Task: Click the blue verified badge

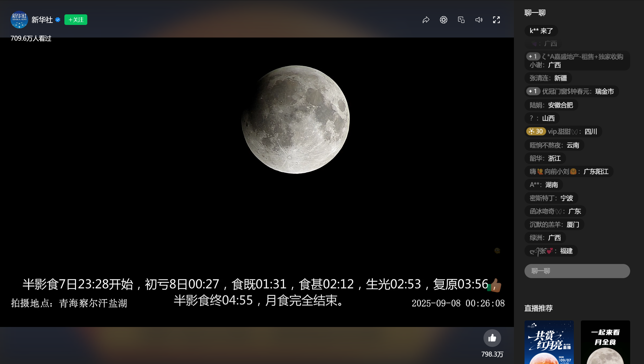Action: 58,20
